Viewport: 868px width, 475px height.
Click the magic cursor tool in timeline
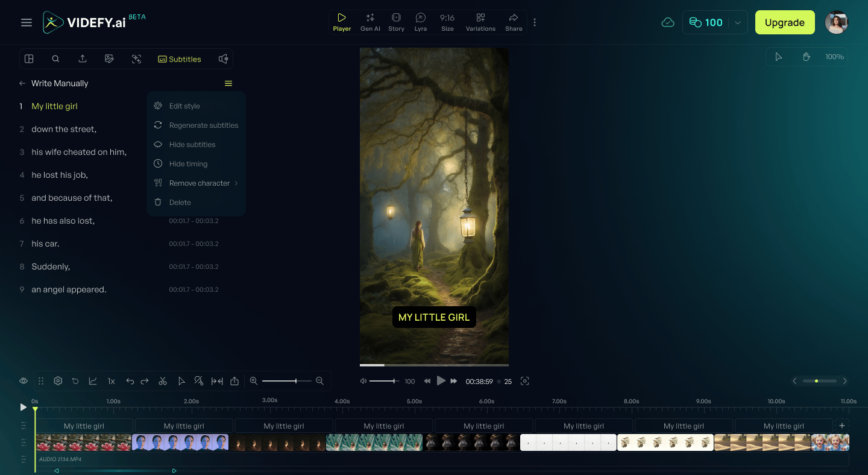[199, 381]
